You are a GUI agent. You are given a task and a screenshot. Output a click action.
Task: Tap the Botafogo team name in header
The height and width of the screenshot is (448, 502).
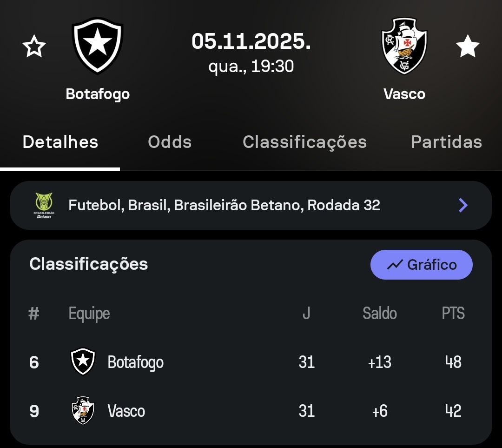(98, 94)
